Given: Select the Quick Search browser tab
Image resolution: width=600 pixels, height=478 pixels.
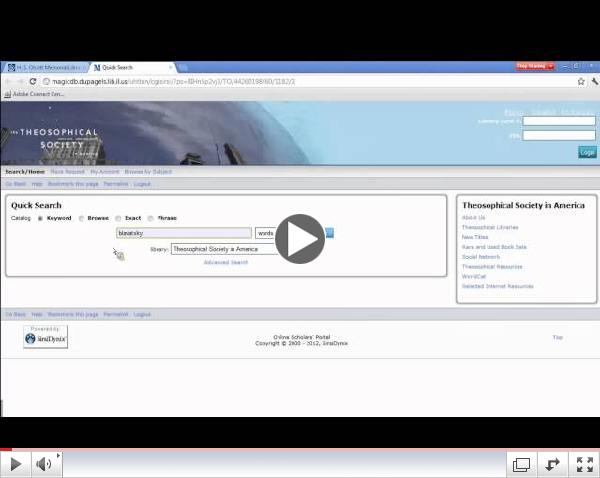Looking at the screenshot, I should (130, 67).
